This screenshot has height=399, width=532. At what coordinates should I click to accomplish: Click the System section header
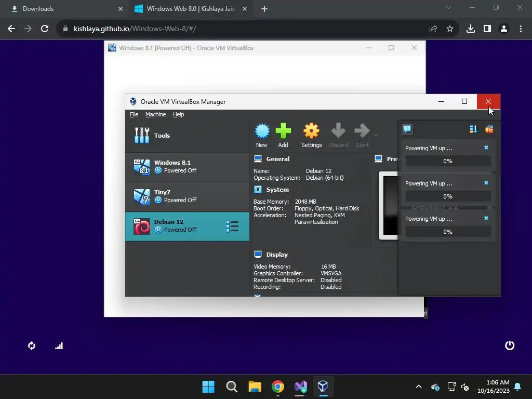(x=277, y=190)
